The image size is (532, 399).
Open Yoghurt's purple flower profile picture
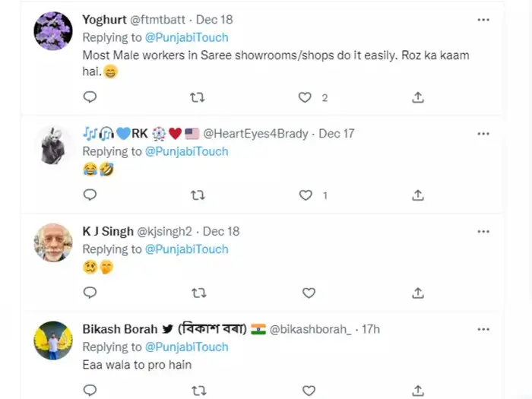(54, 32)
